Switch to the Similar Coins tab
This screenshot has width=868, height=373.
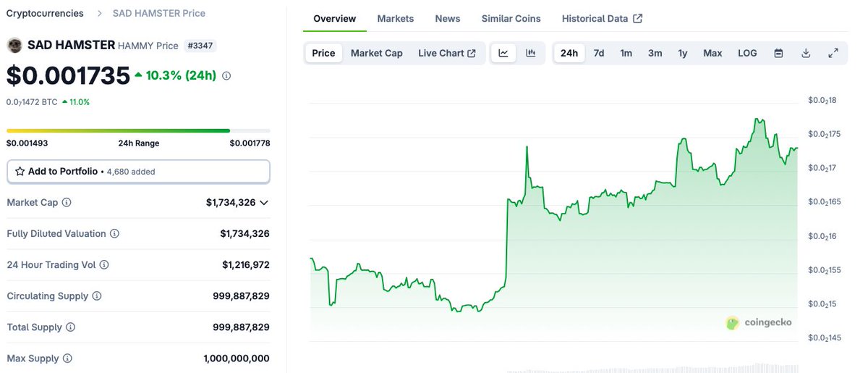pos(511,19)
